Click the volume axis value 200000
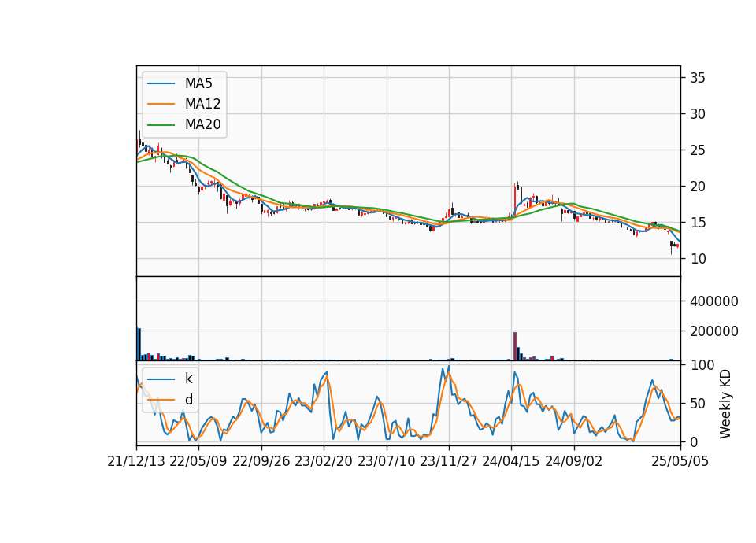Screen dimensions: 756x543 pyautogui.click(x=714, y=331)
